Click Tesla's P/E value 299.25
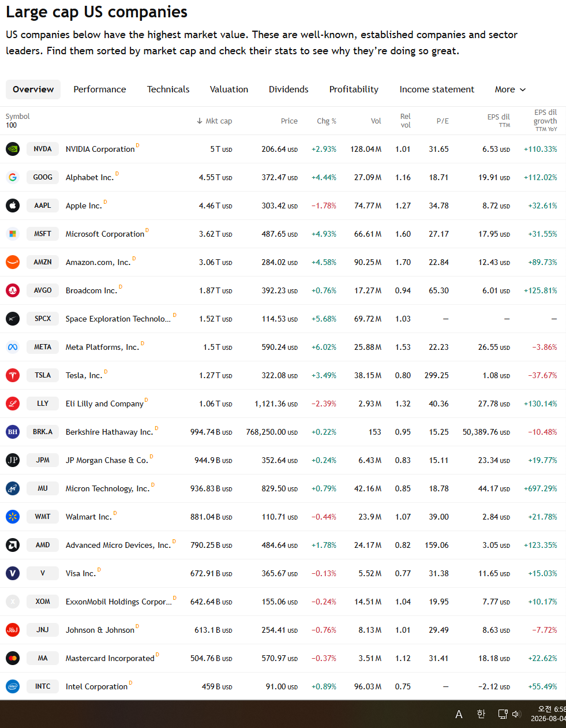Viewport: 566px width, 728px height. click(x=437, y=376)
